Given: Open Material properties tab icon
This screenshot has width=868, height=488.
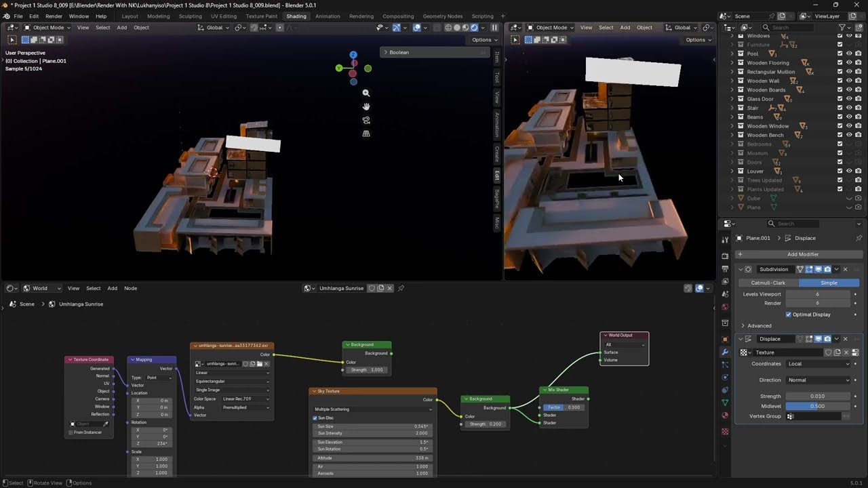Looking at the screenshot, I should (x=725, y=415).
